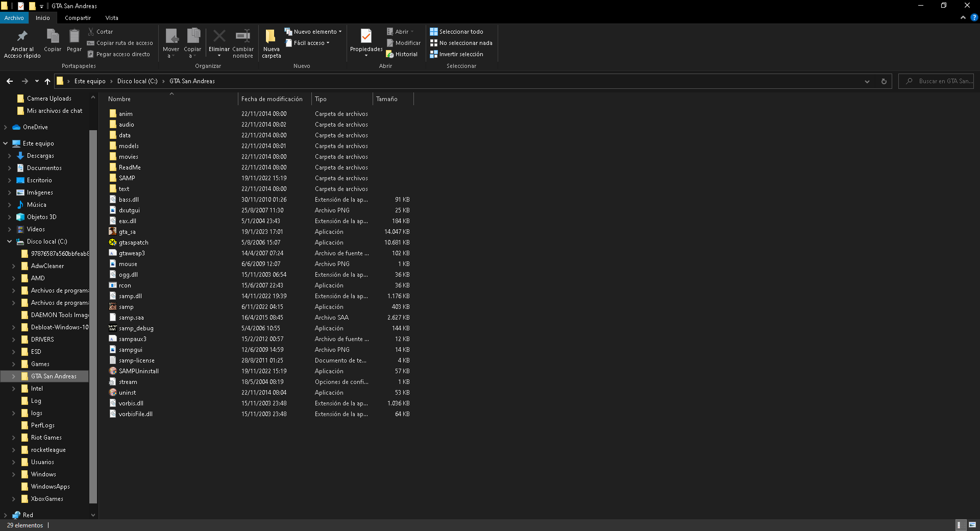Select the samp_debug application icon

[x=113, y=328]
